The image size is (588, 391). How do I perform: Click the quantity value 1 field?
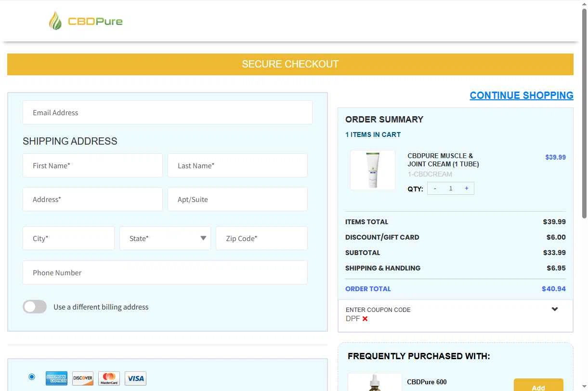(x=451, y=189)
